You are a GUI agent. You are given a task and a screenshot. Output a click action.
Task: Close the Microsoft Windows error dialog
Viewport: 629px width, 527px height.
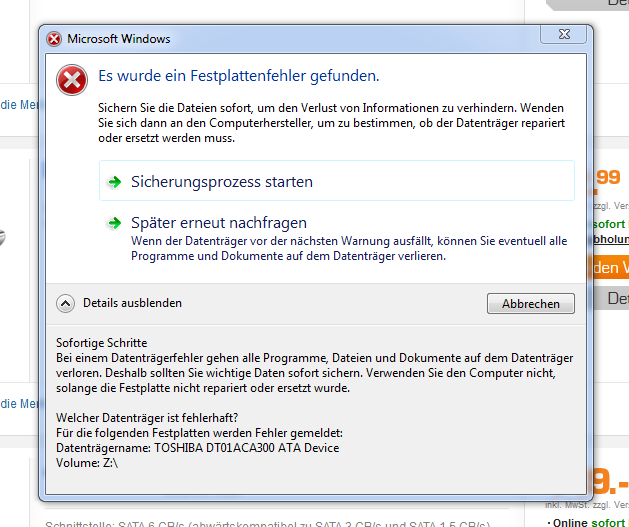(563, 34)
